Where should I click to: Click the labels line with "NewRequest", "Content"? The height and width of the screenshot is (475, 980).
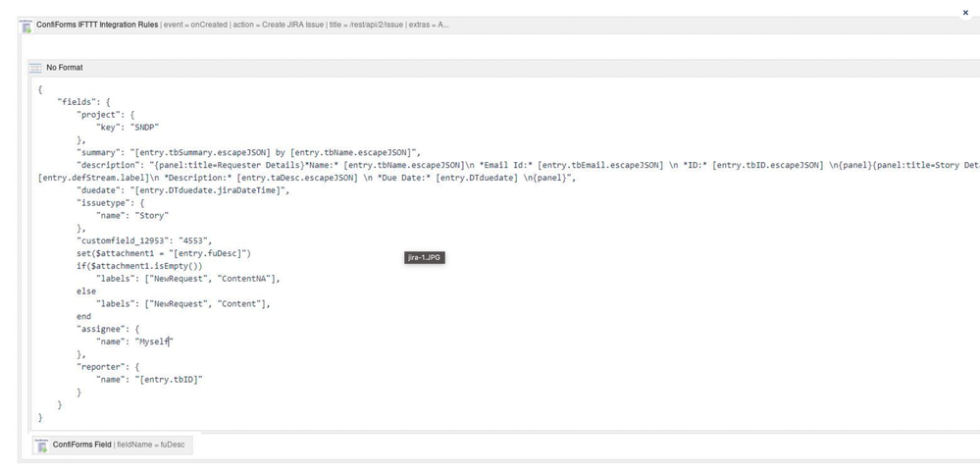click(183, 304)
